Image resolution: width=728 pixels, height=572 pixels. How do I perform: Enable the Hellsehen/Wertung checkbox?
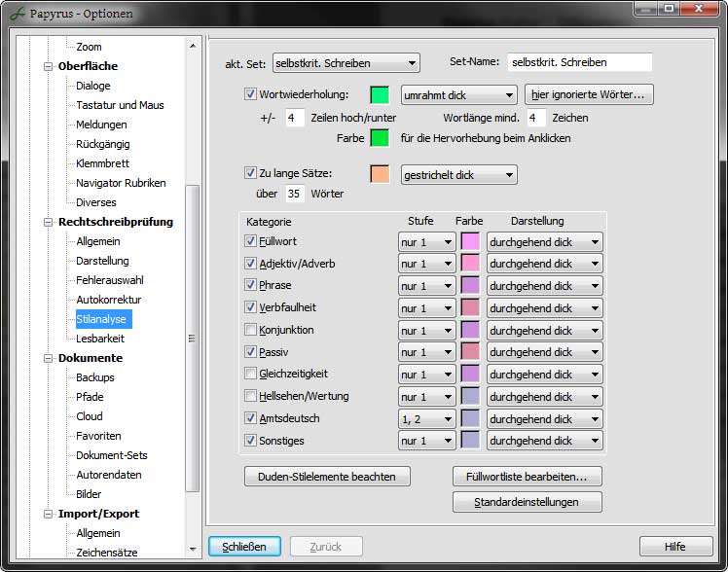click(x=250, y=396)
